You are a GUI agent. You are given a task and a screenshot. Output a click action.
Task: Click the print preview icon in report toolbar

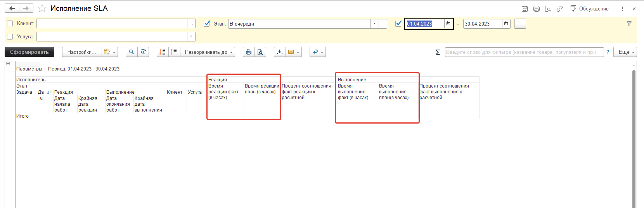261,52
